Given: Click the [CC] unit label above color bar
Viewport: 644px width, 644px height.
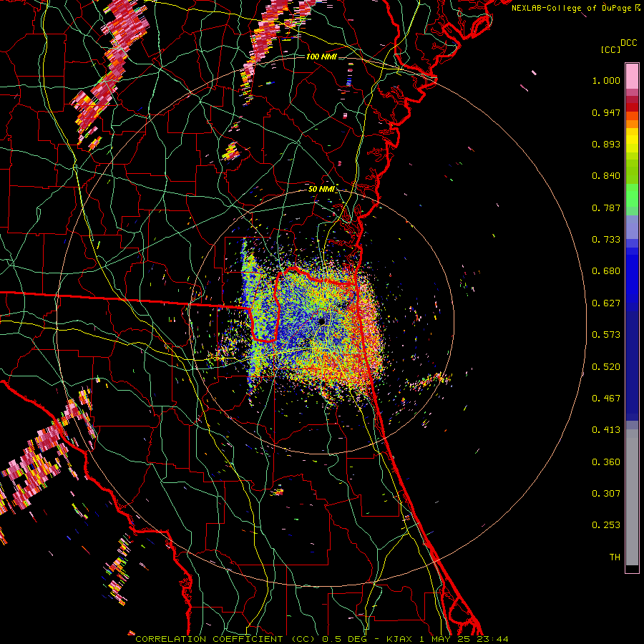Looking at the screenshot, I should tap(610, 49).
